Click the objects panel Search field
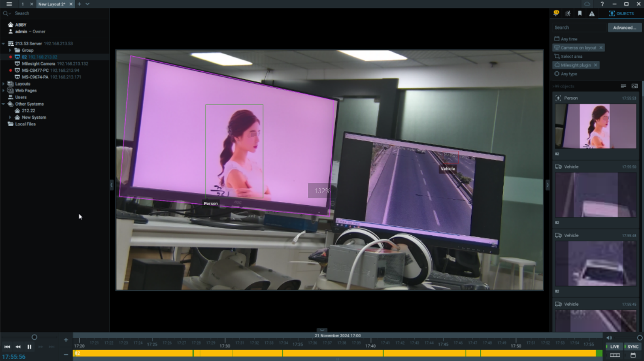 [580, 27]
